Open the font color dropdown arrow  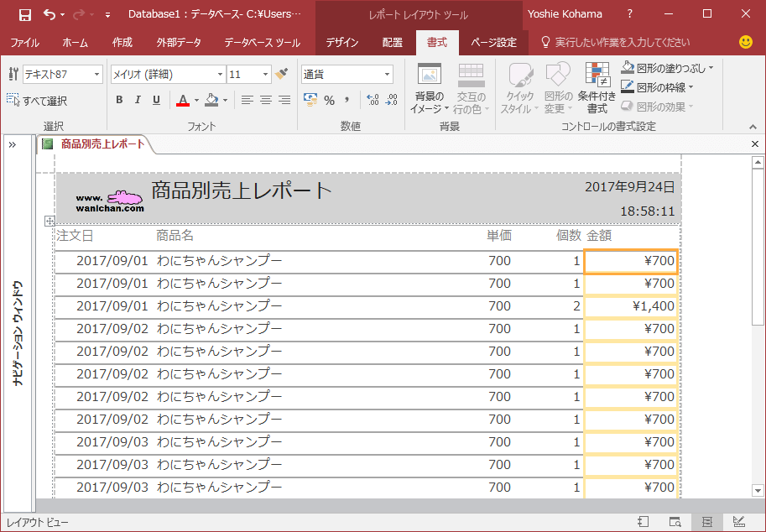(x=196, y=101)
